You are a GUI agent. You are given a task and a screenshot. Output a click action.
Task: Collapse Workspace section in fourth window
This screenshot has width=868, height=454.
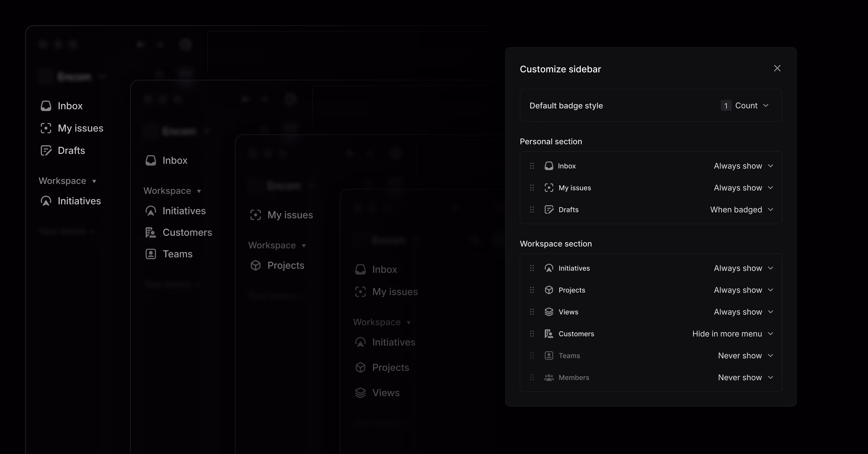click(x=382, y=322)
